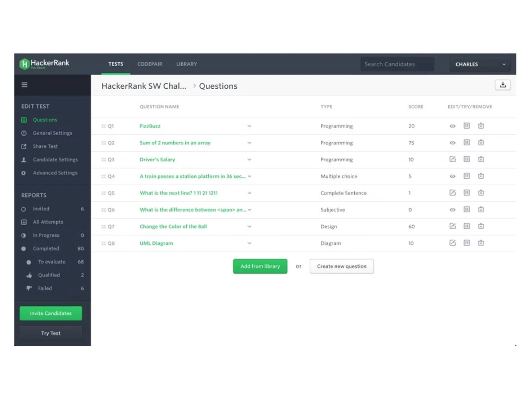Delete the UML Diagram question

point(481,243)
